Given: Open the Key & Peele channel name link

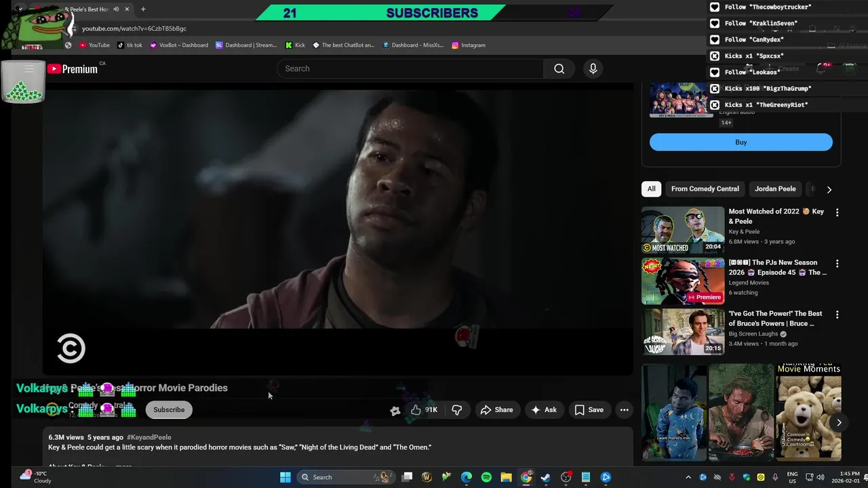Looking at the screenshot, I should 744,232.
